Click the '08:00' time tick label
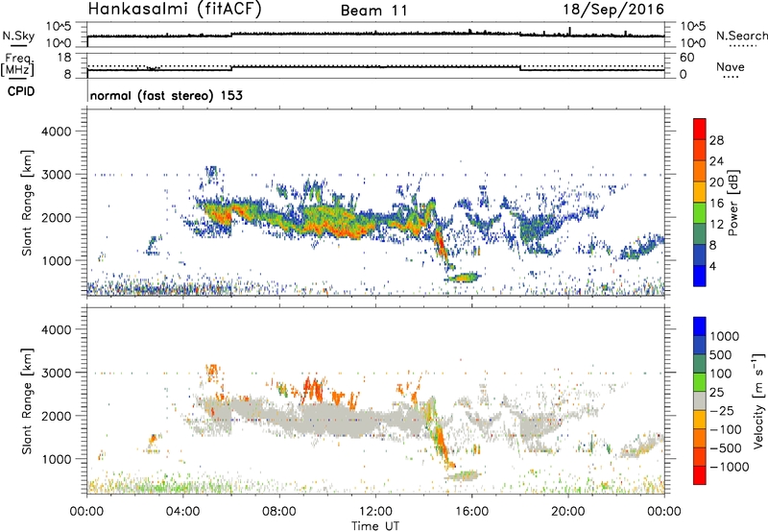The width and height of the screenshot is (768, 532). pos(279,512)
